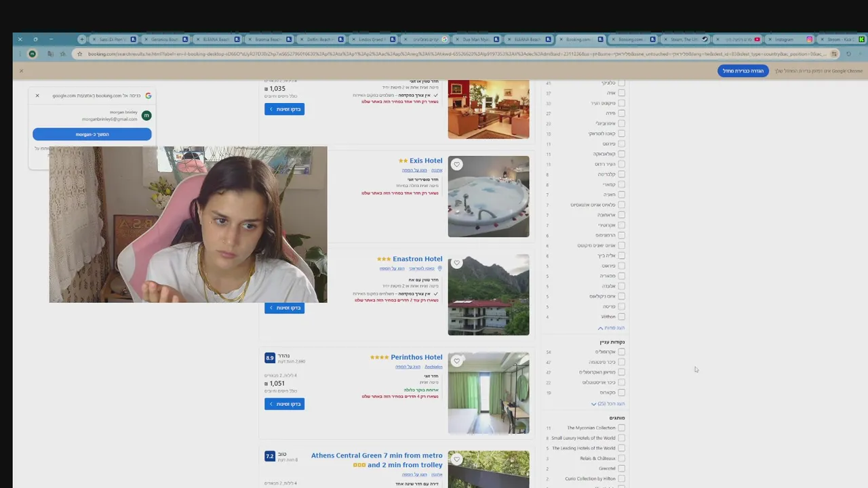Click the browser reload icon
This screenshot has width=868, height=488.
pos(848,54)
